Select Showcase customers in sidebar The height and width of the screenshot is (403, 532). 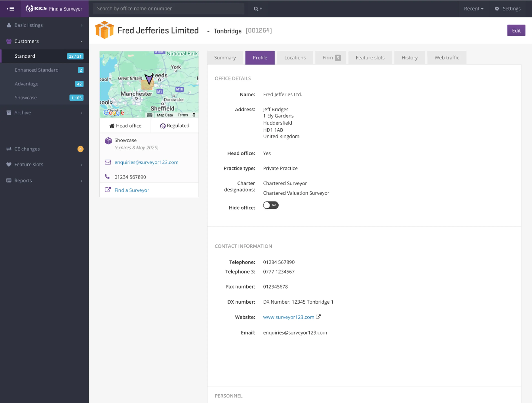click(26, 98)
